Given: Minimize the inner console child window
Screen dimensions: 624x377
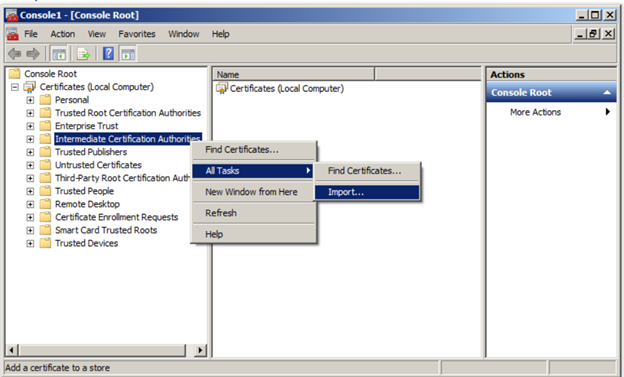Looking at the screenshot, I should pyautogui.click(x=580, y=34).
